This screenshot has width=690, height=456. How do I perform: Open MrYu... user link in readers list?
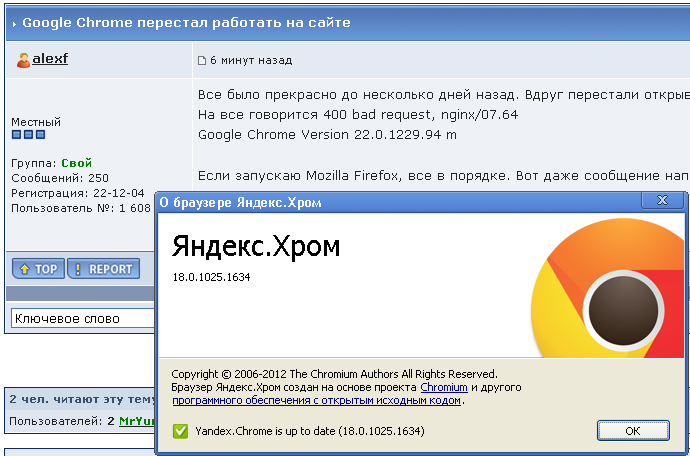tap(137, 421)
